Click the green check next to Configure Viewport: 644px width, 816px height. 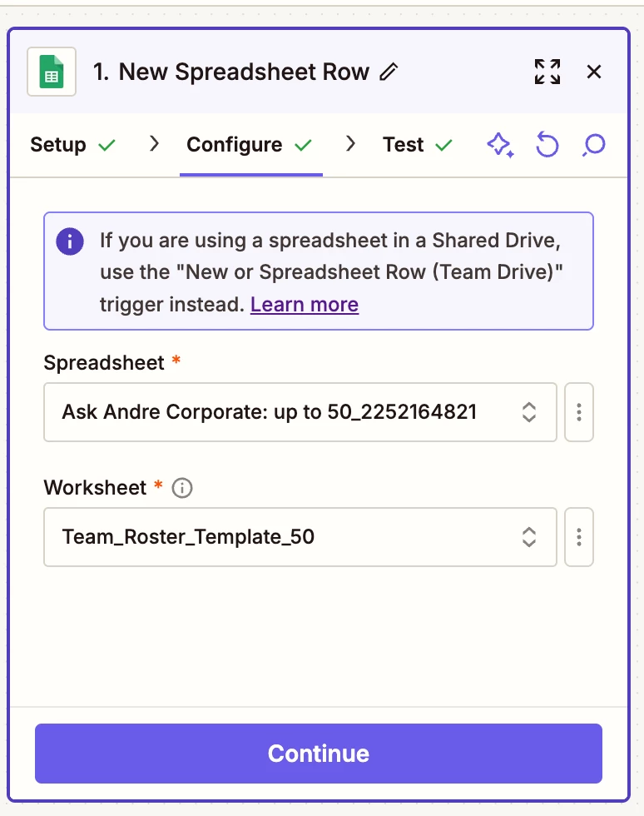pyautogui.click(x=303, y=145)
